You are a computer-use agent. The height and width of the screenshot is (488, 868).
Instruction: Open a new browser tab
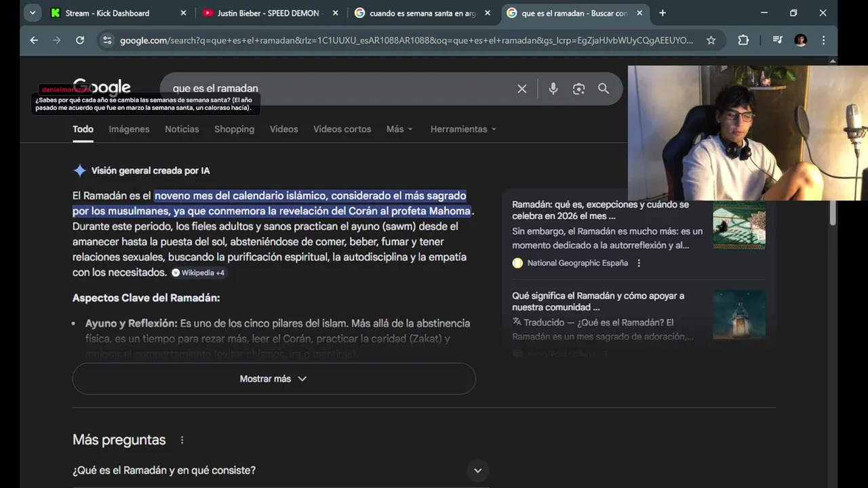[663, 13]
